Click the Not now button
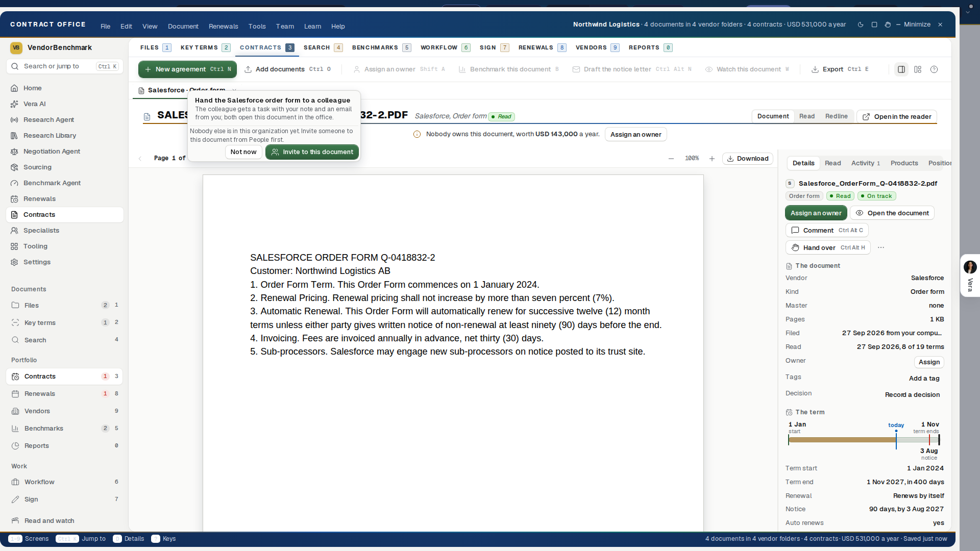 pos(243,152)
